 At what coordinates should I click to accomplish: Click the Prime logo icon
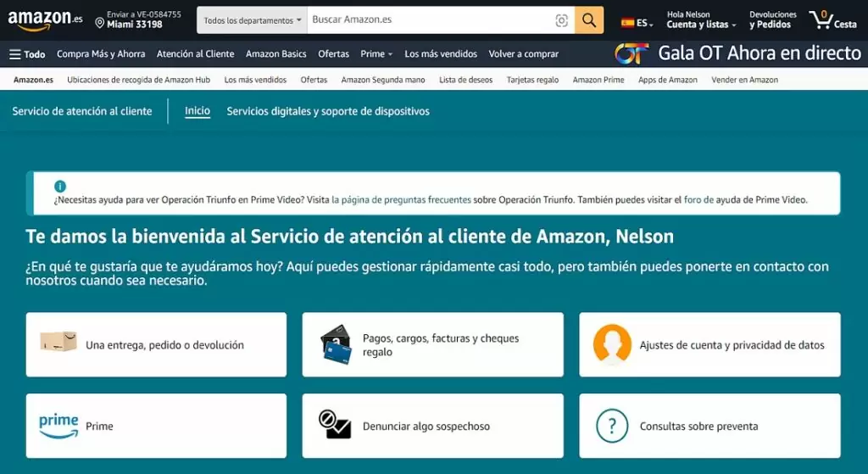pyautogui.click(x=58, y=426)
